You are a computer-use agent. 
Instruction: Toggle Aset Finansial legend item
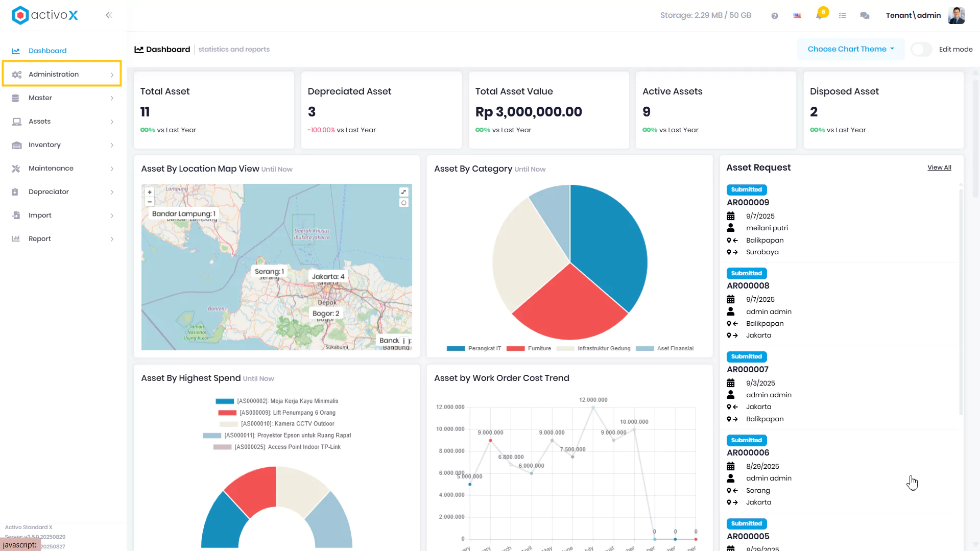[x=664, y=349]
